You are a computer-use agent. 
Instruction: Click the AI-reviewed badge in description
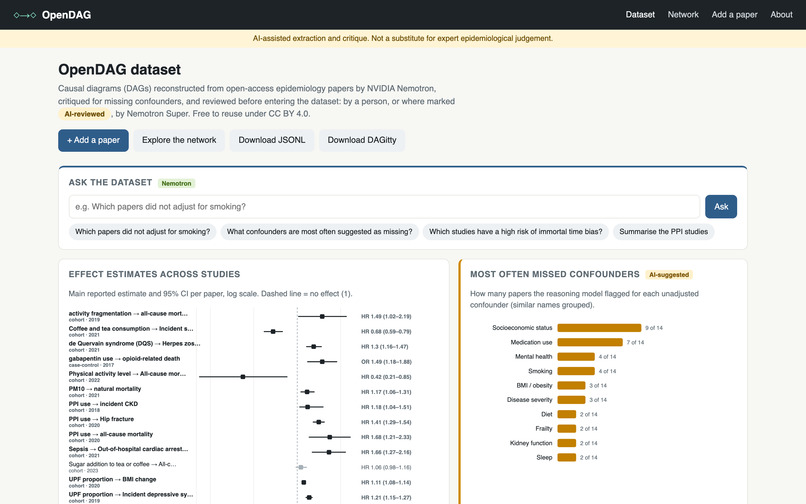(84, 114)
